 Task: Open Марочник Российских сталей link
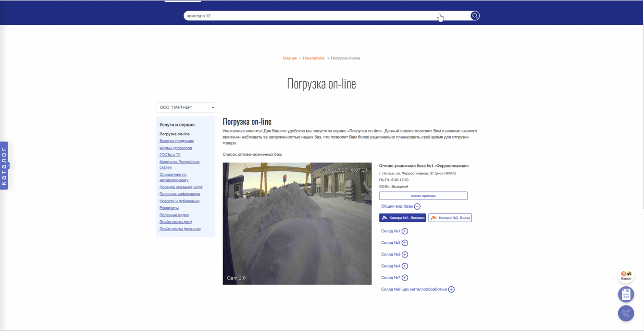tap(179, 165)
